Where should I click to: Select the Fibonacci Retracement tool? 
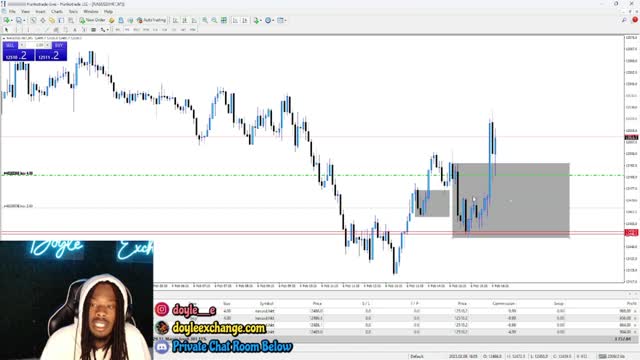pyautogui.click(x=65, y=30)
